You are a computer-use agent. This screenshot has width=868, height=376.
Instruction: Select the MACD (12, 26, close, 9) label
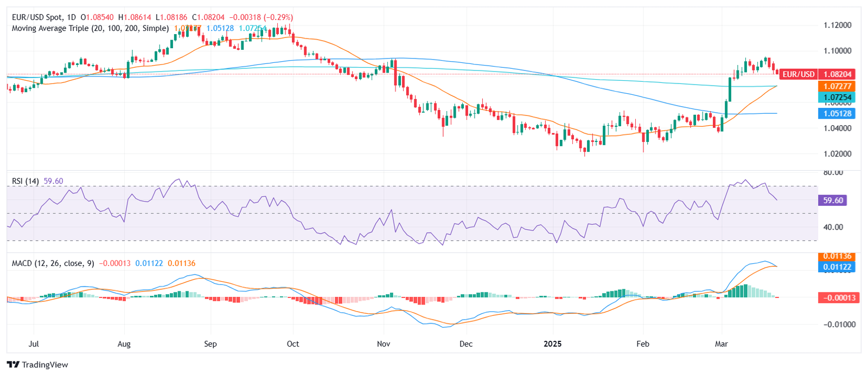point(53,263)
